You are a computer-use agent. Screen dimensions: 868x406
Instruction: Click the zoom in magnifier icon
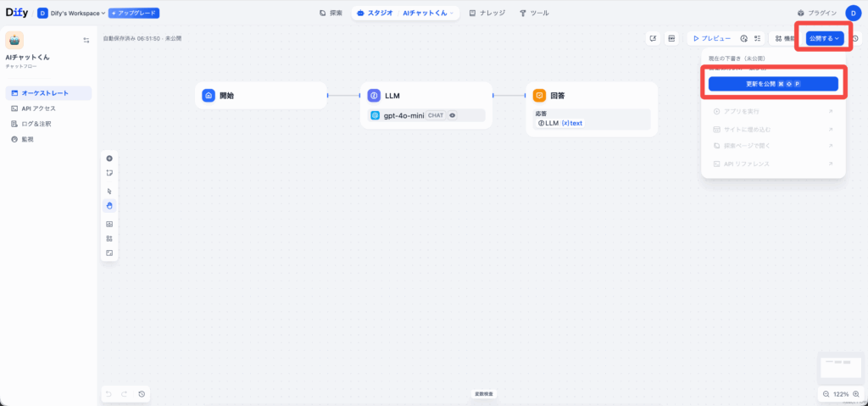[857, 394]
